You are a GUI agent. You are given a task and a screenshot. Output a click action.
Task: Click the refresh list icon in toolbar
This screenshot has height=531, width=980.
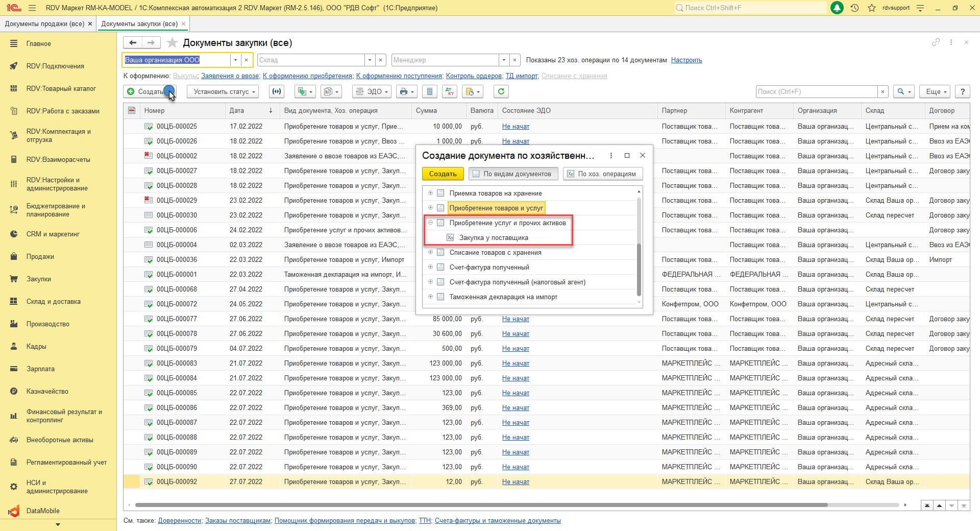[x=501, y=91]
